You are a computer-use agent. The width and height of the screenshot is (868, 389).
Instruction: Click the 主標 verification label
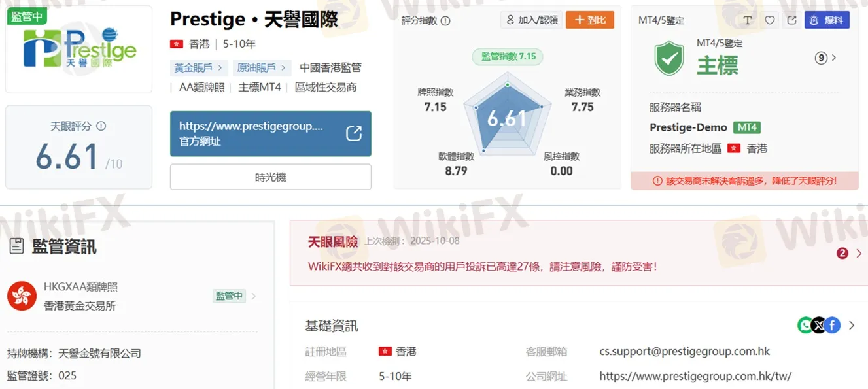click(x=718, y=65)
